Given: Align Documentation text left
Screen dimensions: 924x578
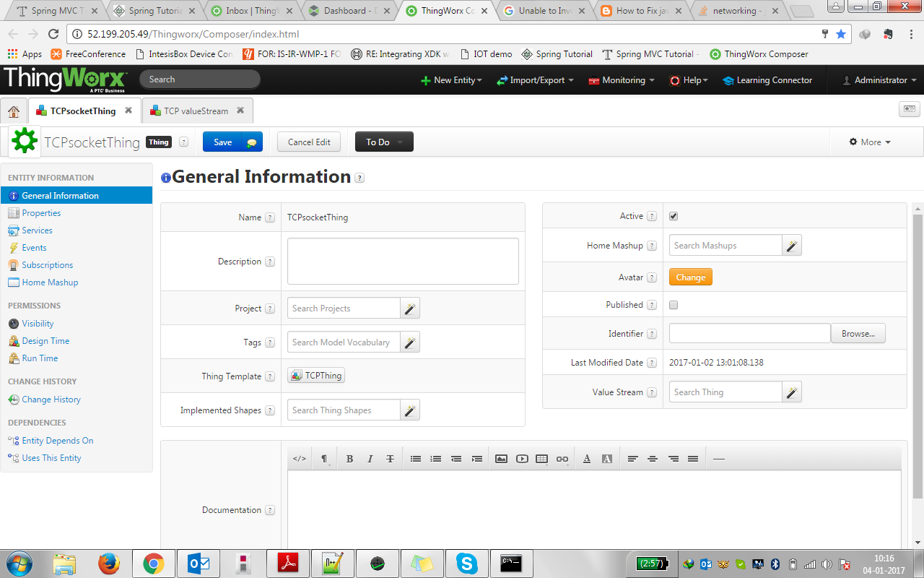Looking at the screenshot, I should click(x=632, y=459).
